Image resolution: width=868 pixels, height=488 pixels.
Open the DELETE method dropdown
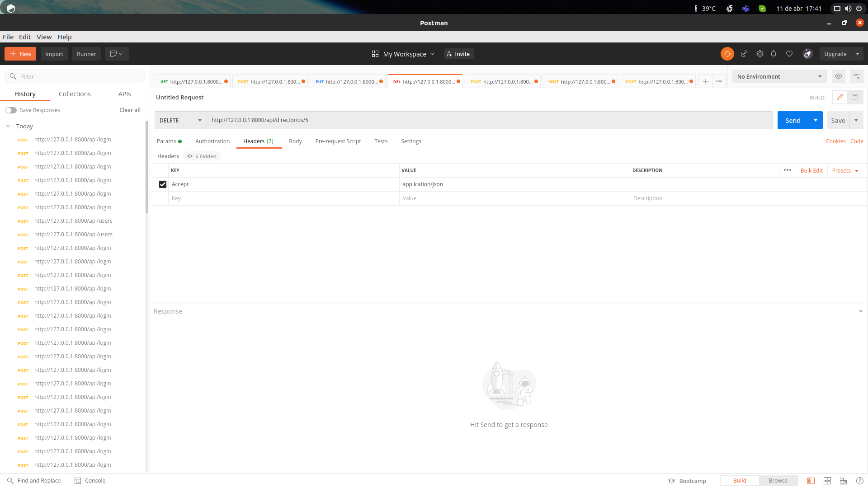coord(180,120)
